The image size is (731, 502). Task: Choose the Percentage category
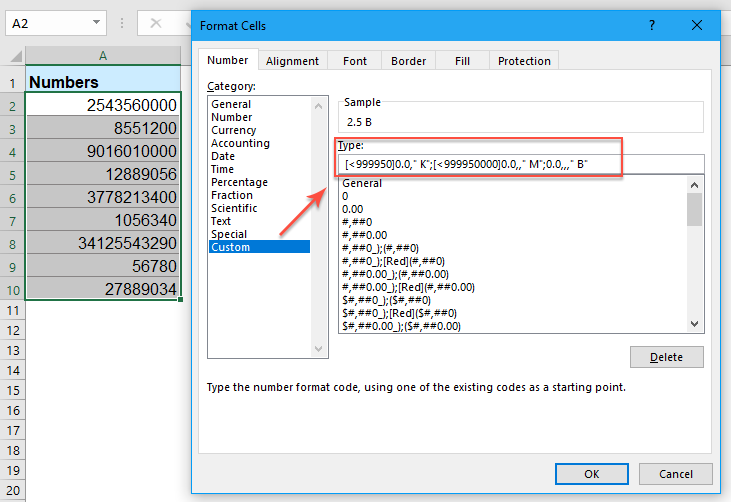pyautogui.click(x=239, y=182)
